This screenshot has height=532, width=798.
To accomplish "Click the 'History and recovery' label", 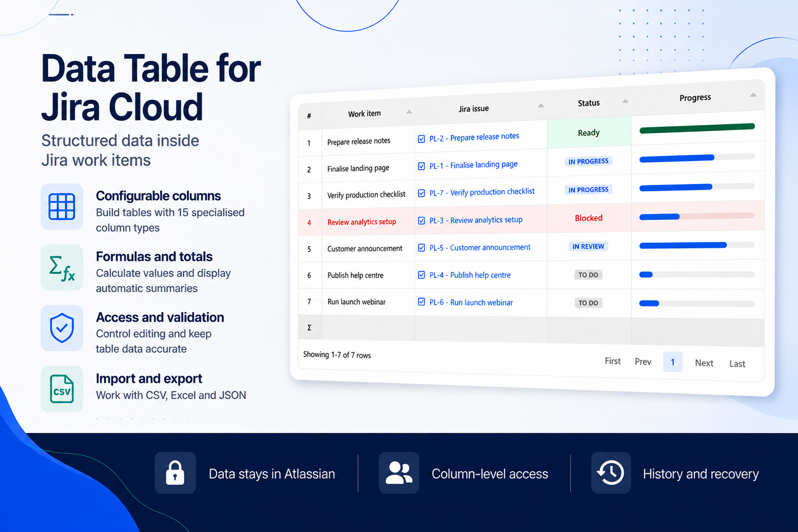I will pos(701,474).
